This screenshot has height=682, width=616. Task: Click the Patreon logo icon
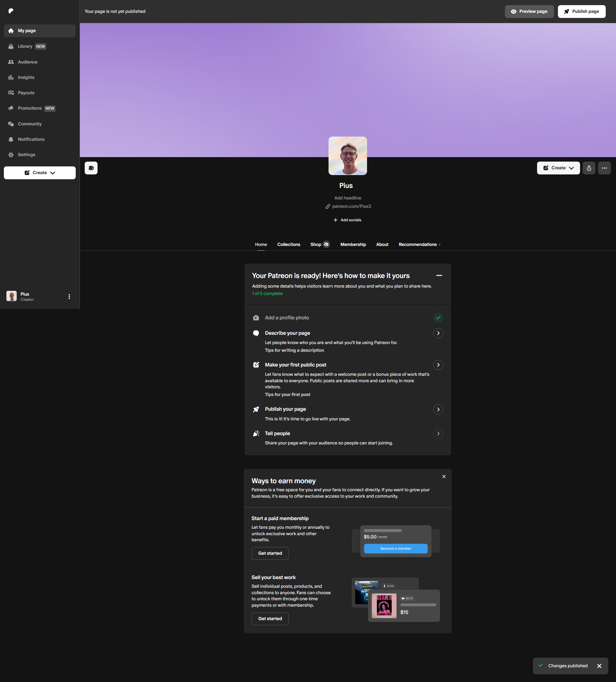tap(11, 11)
